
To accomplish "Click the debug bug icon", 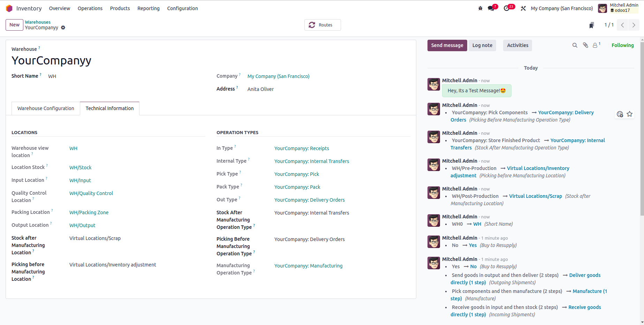I will [x=480, y=8].
